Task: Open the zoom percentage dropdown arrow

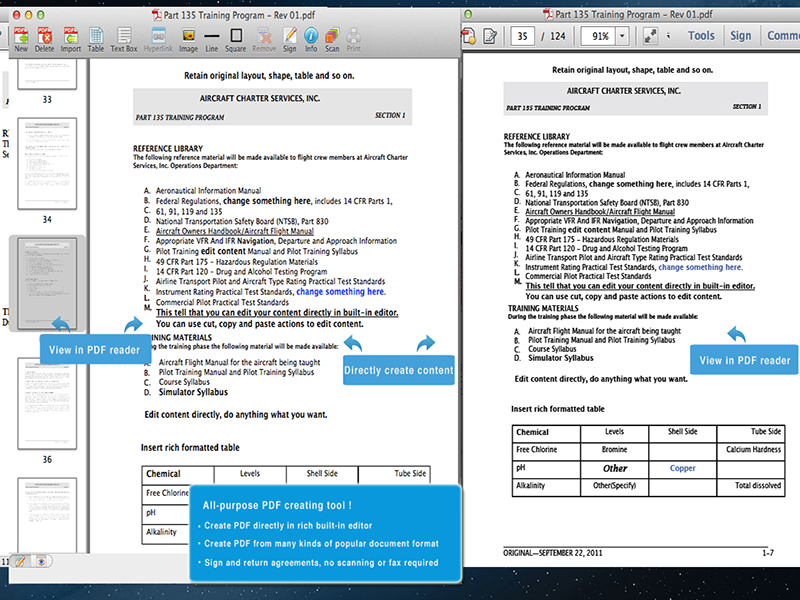Action: pyautogui.click(x=622, y=36)
